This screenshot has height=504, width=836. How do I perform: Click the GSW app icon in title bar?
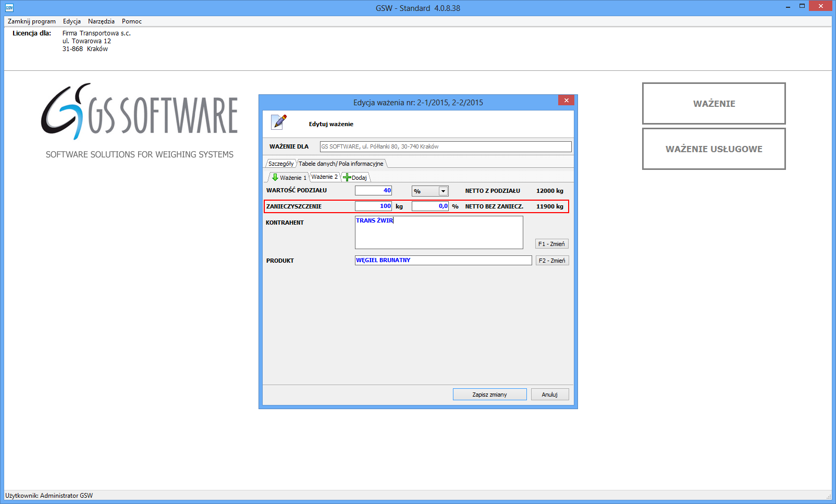click(9, 8)
